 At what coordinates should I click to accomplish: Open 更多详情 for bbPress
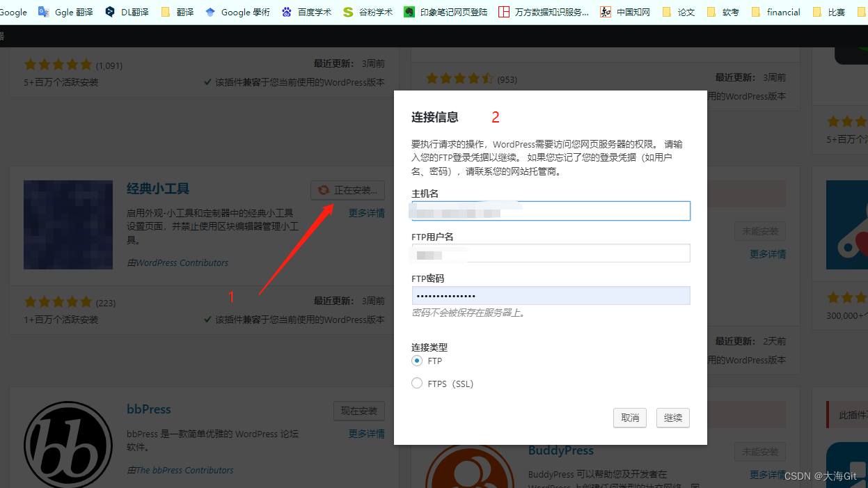click(367, 434)
